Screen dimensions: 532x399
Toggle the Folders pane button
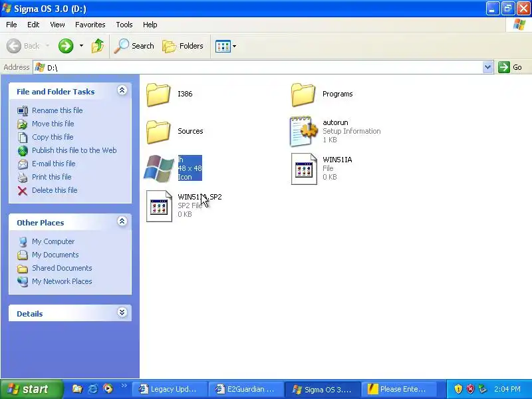coord(183,46)
